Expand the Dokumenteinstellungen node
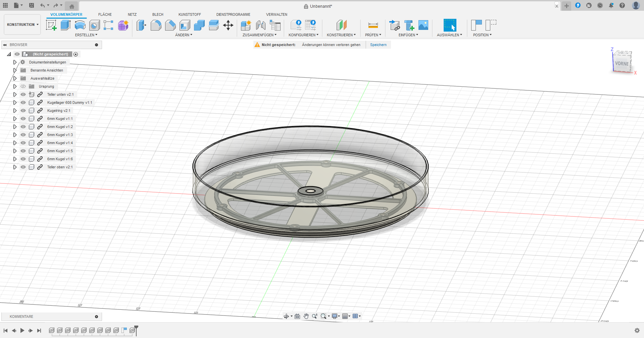This screenshot has height=338, width=644. pyautogui.click(x=15, y=62)
